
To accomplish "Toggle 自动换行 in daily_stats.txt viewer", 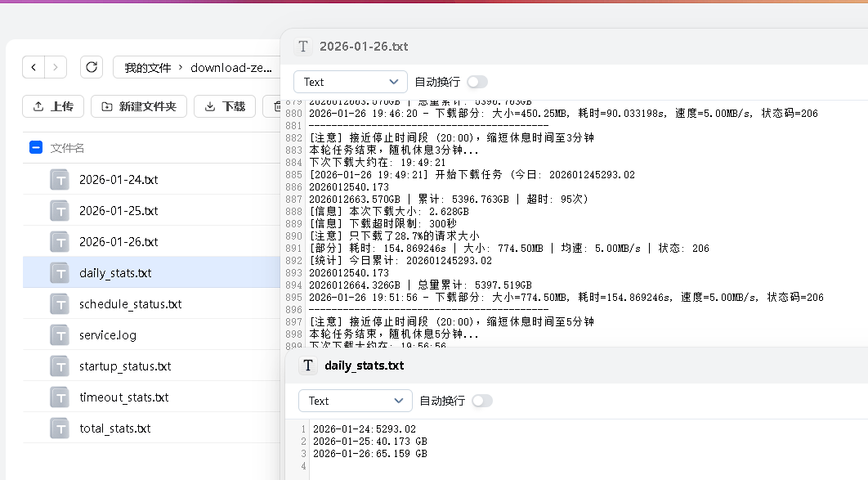I will coord(482,401).
